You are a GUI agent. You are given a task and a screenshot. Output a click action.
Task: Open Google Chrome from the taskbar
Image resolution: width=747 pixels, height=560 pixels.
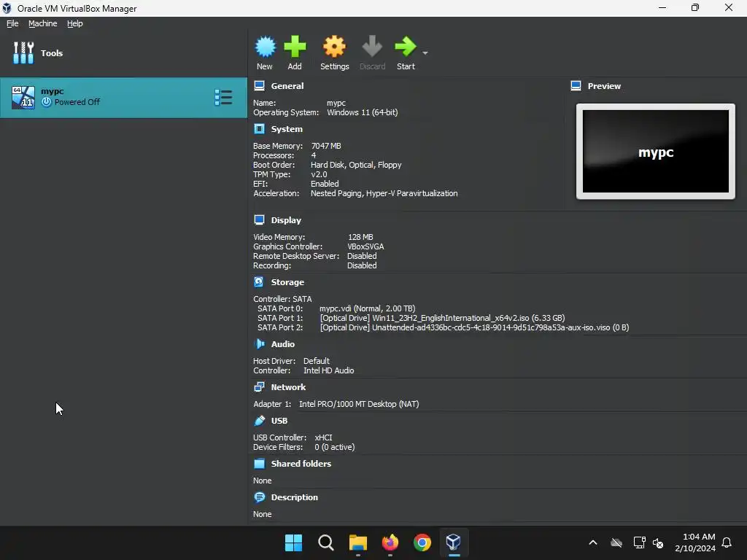(422, 542)
